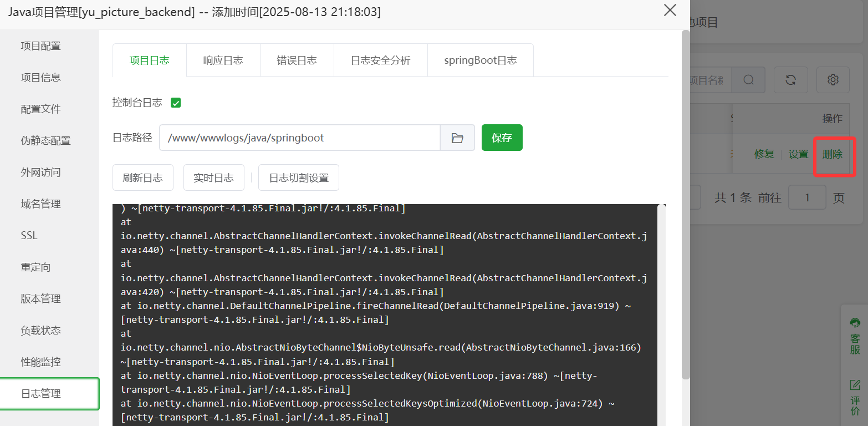
Task: Open the gear settings icon in background page
Action: point(833,80)
